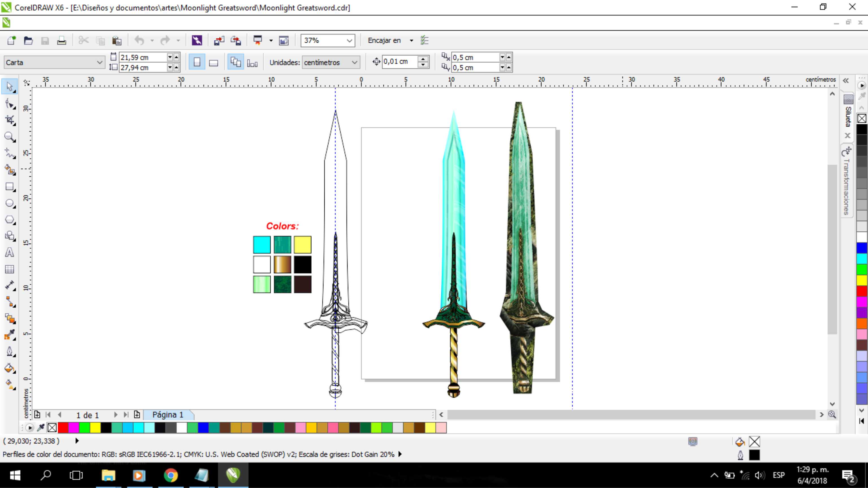Select the Ellipse tool
Viewport: 868px width, 488px height.
click(10, 203)
